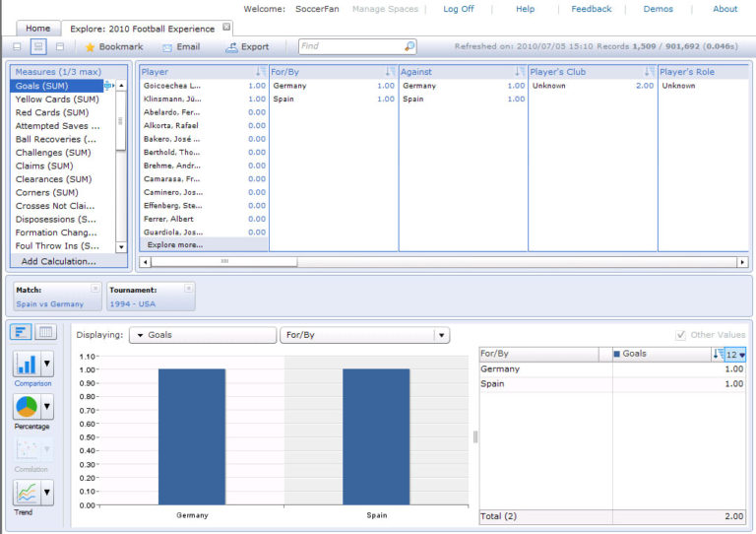Toggle the Other Values checkbox
Image resolution: width=756 pixels, height=534 pixels.
(681, 335)
